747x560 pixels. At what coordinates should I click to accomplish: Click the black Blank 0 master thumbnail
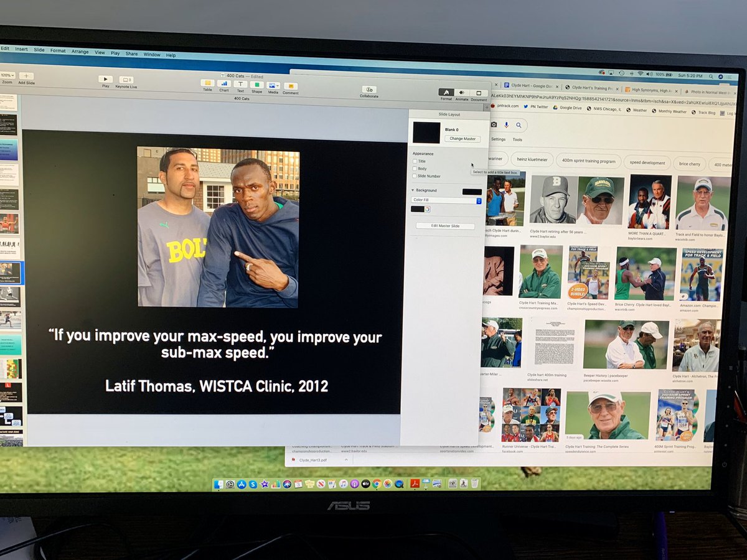click(x=426, y=133)
